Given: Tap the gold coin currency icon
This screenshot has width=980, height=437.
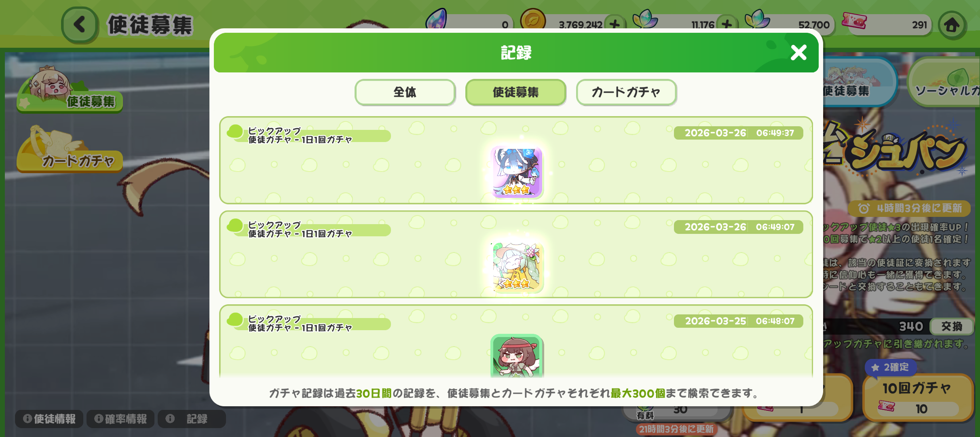Looking at the screenshot, I should [x=532, y=20].
